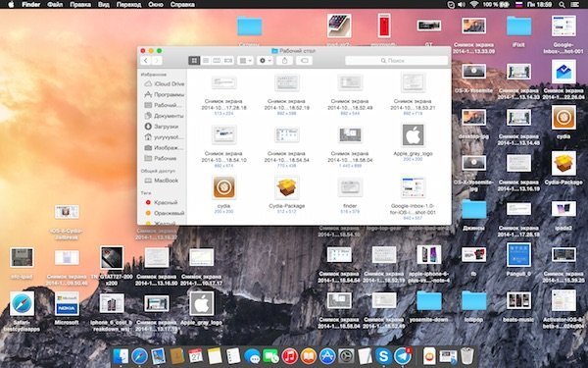Image resolution: width=588 pixels, height=368 pixels.
Task: Select Apple_gray_logo file in Finder window
Action: click(x=413, y=135)
